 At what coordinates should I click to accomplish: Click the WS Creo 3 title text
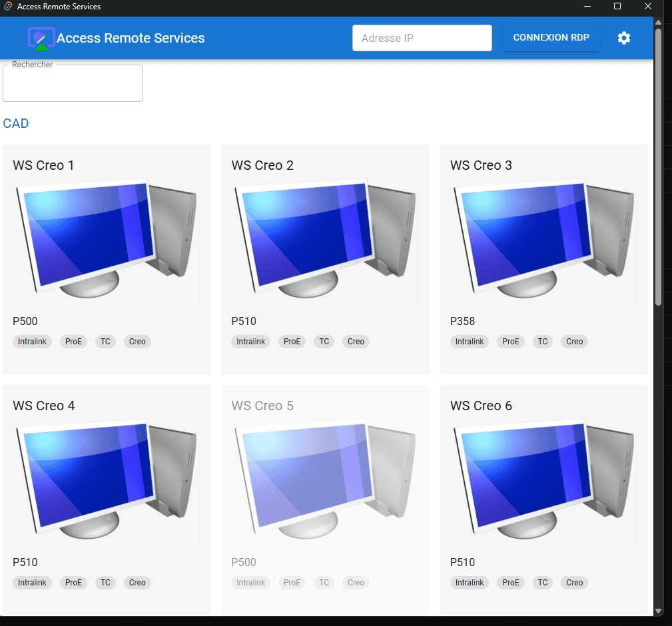(x=481, y=165)
